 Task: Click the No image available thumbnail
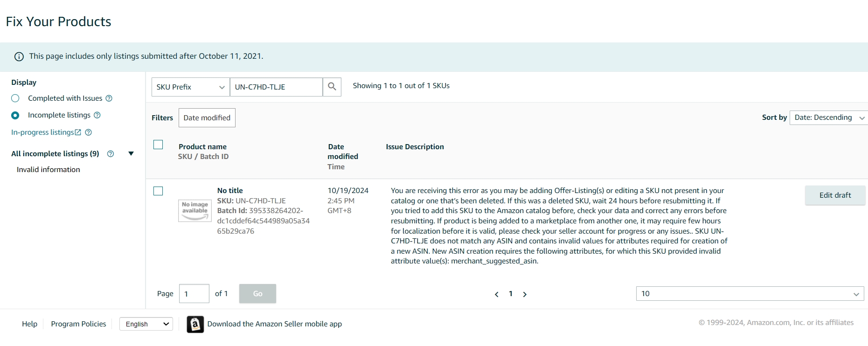click(195, 210)
